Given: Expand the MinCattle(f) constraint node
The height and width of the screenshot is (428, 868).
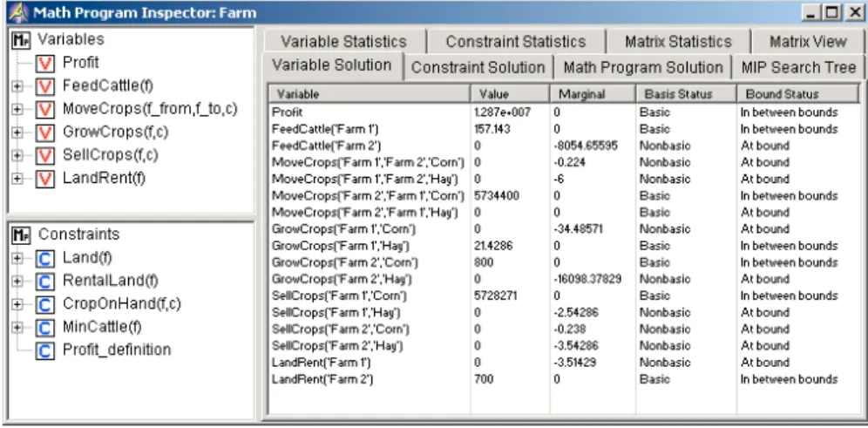Looking at the screenshot, I should pyautogui.click(x=17, y=329).
